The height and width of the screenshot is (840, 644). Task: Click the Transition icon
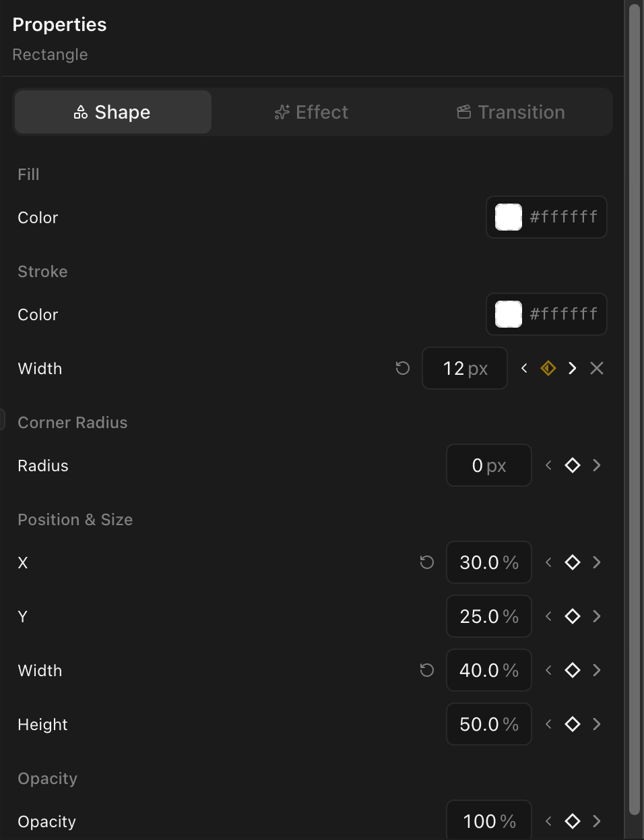(x=463, y=112)
